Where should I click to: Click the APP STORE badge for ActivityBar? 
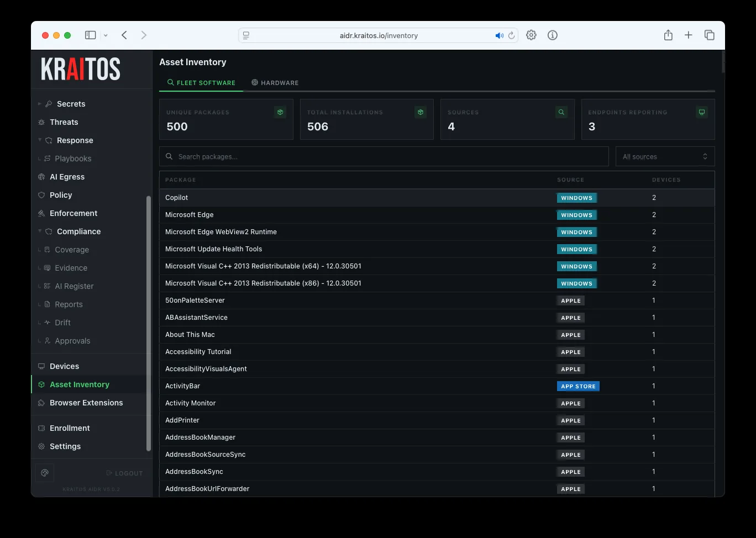(578, 386)
